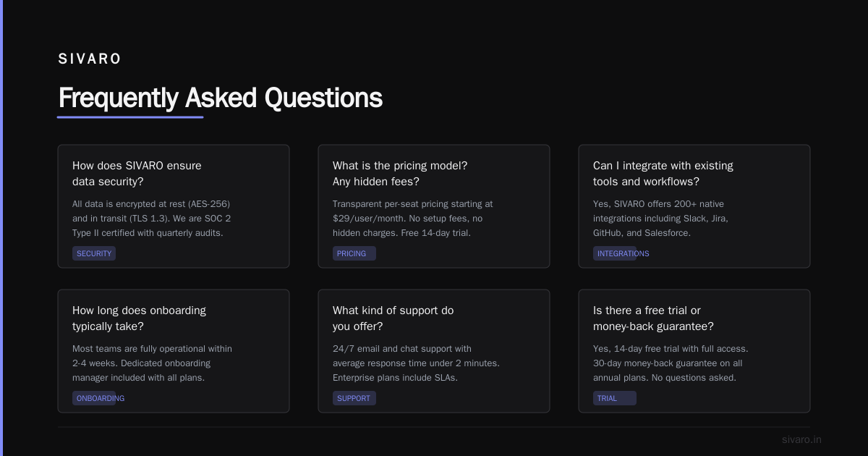868x456 pixels.
Task: Click the answer about 24/7 email and chat
Action: [416, 363]
